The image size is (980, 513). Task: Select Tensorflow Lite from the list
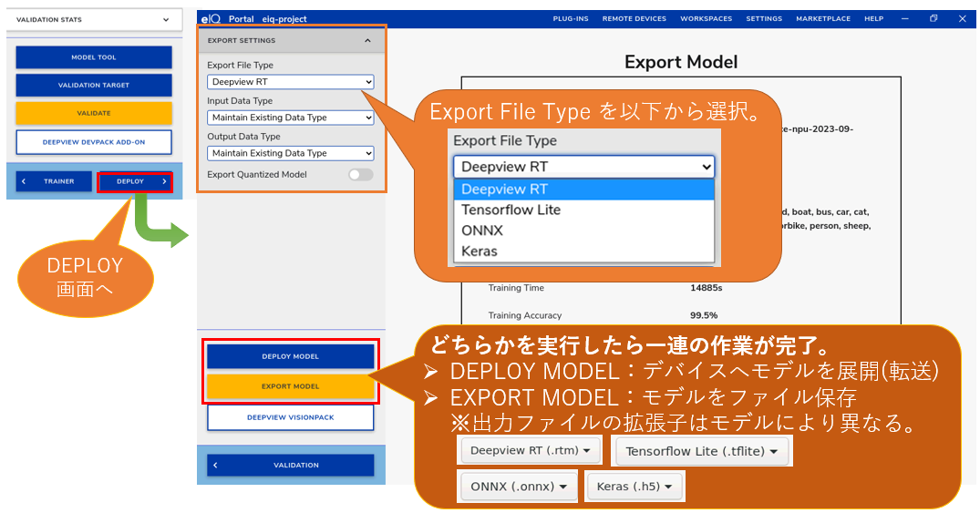(511, 210)
